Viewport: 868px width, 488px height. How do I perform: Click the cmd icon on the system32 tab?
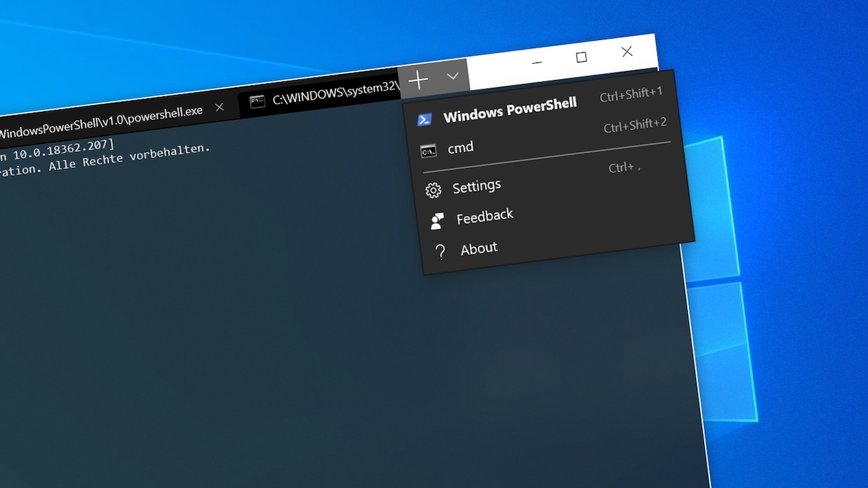click(256, 100)
